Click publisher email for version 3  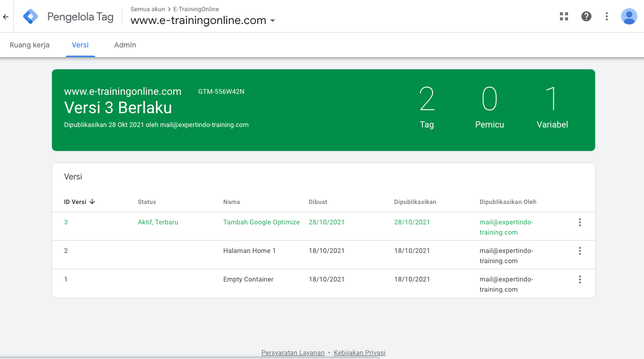pos(506,227)
